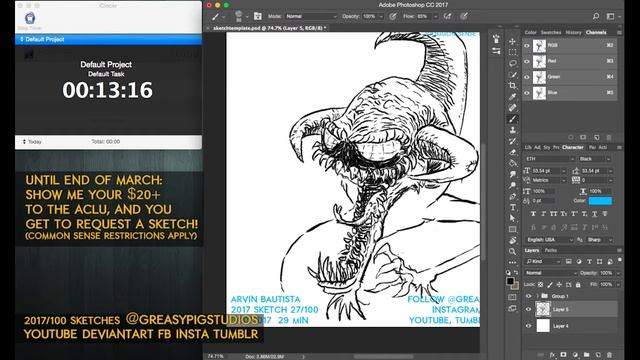Click the fx layer style icon
The image size is (640, 360).
[x=553, y=355]
